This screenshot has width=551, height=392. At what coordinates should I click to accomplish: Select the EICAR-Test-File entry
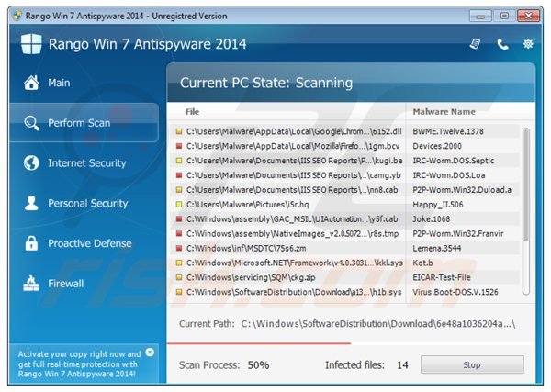click(x=442, y=277)
